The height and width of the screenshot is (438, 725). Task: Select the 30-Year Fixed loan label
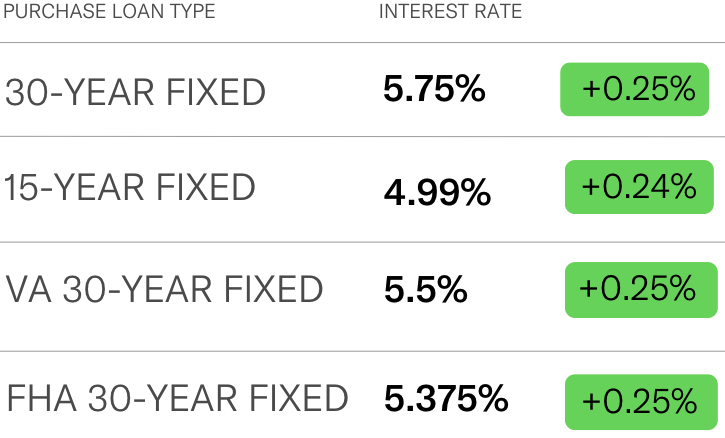click(x=135, y=92)
